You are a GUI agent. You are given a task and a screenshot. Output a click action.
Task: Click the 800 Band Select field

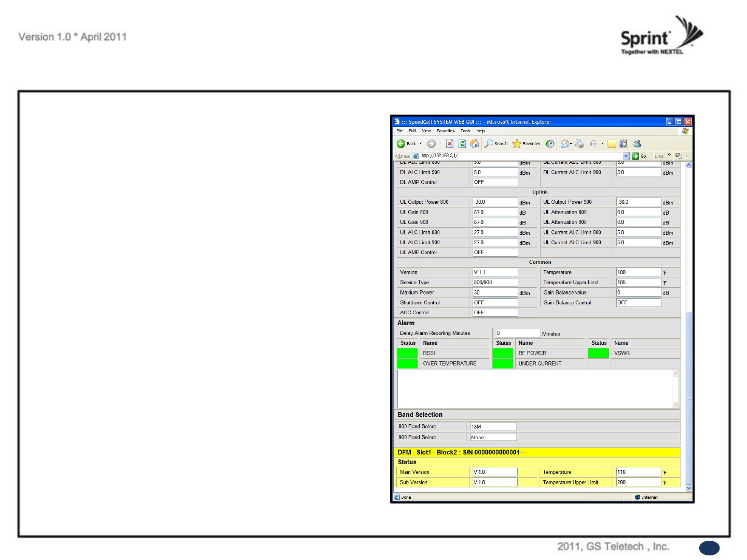coord(493,427)
